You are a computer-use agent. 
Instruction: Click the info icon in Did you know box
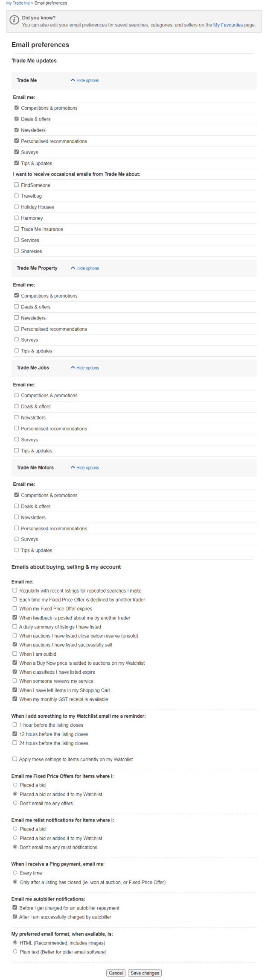(x=15, y=20)
